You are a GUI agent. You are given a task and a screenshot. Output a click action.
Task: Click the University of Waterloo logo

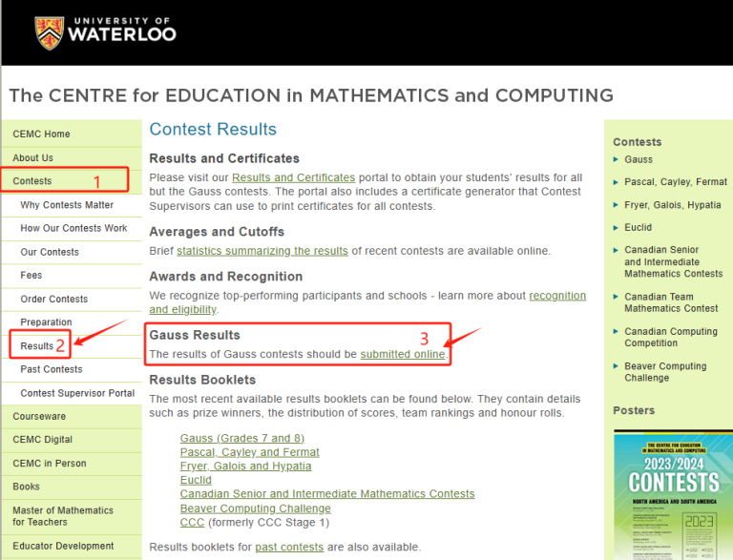coord(105,31)
